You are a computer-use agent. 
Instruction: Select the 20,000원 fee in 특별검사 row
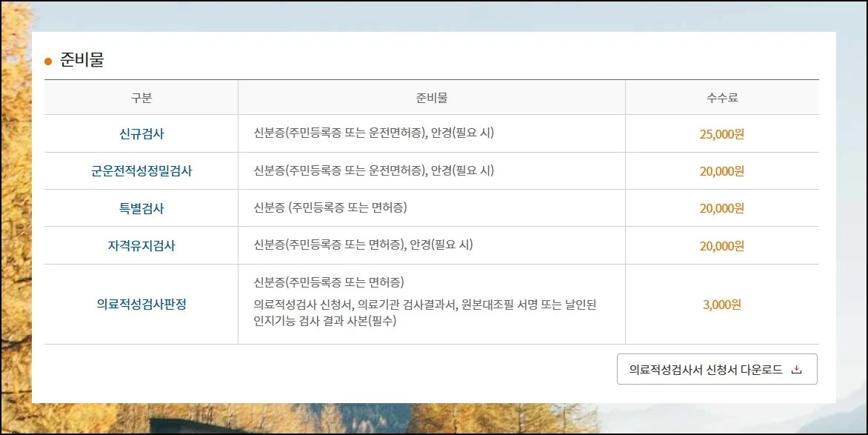pos(722,208)
